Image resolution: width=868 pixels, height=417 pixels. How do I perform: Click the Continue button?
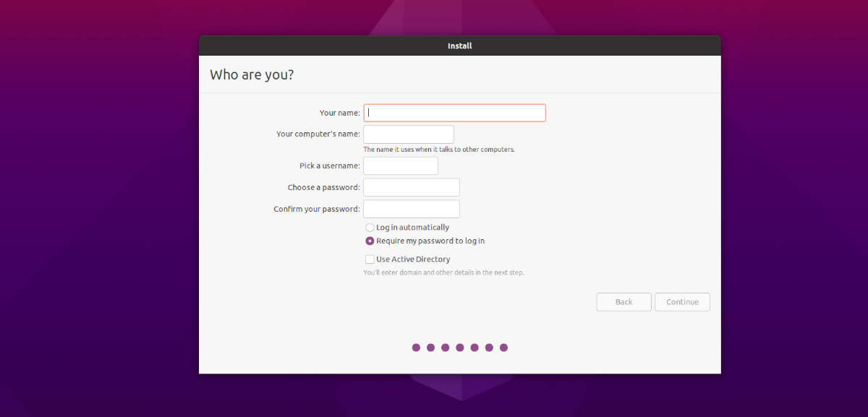point(682,302)
